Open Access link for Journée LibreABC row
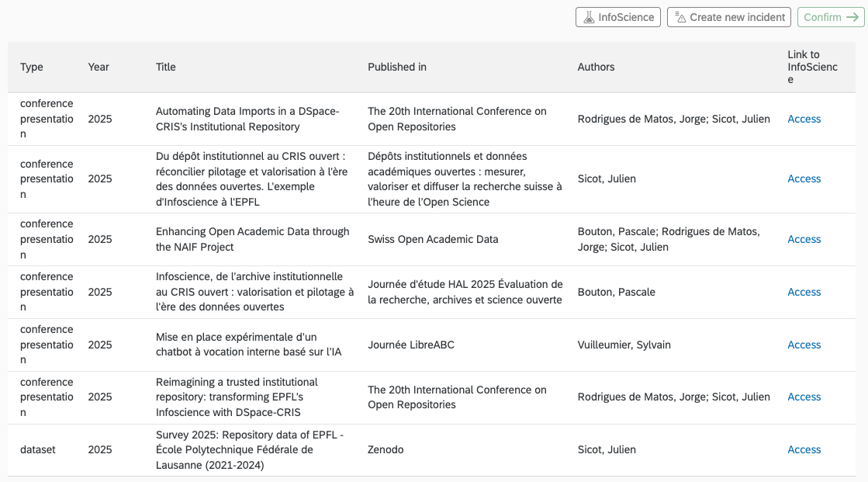The height and width of the screenshot is (482, 868). (804, 345)
